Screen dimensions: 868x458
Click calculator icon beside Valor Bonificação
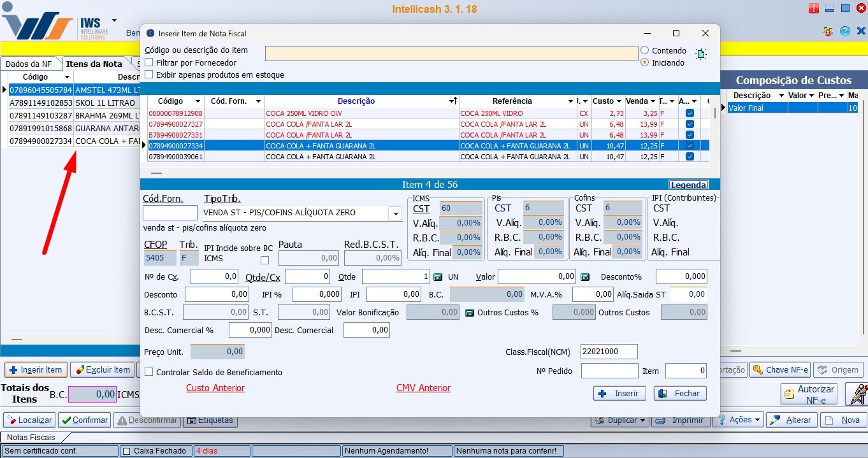(x=470, y=313)
